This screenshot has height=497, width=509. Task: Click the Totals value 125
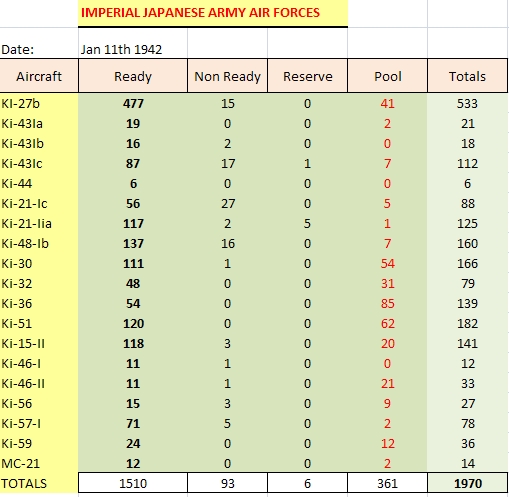pyautogui.click(x=467, y=224)
